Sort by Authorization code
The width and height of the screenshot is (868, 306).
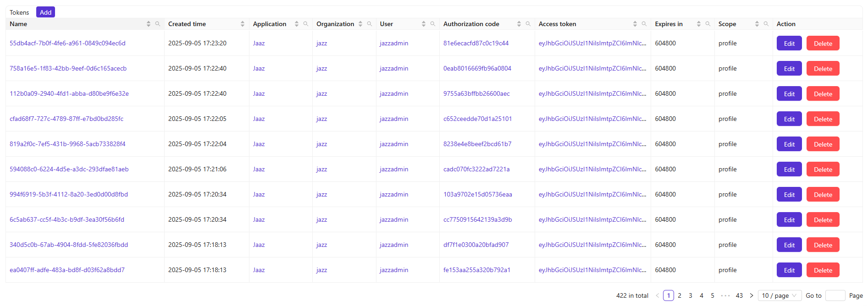tap(519, 24)
